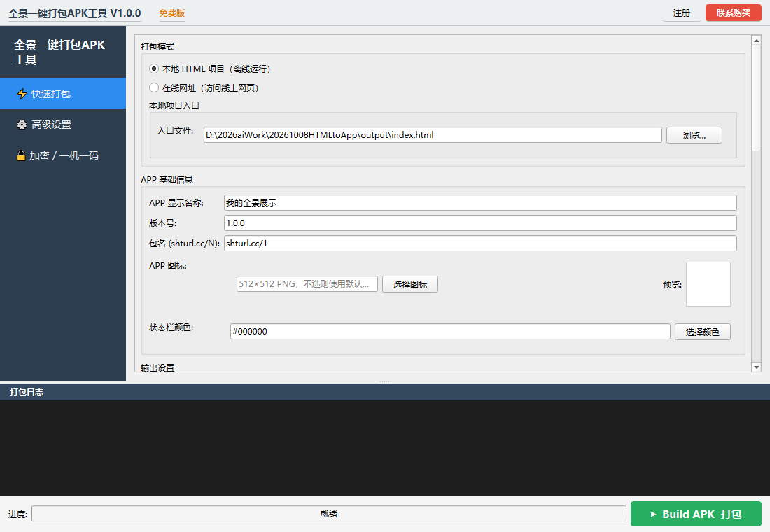Click the red 联系购买 button
Screen dimensions: 770x532
coord(733,13)
